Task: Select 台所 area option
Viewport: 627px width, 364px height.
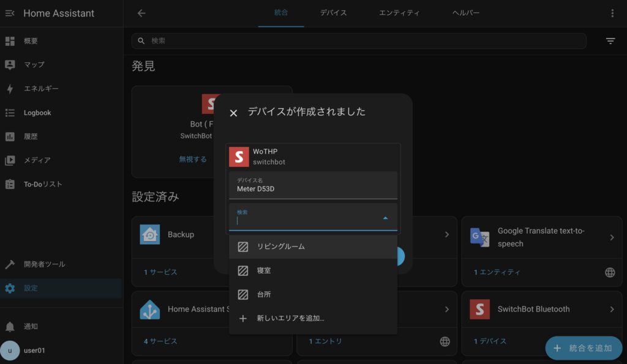Action: click(x=313, y=294)
